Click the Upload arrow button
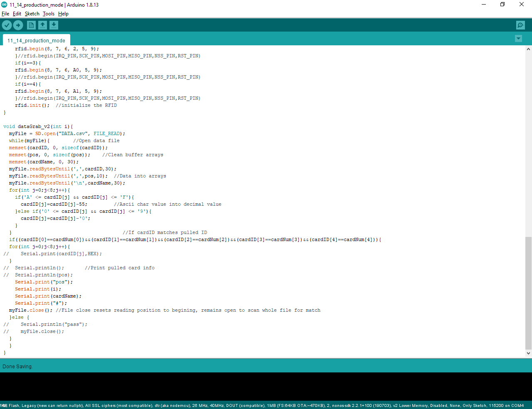532x409 pixels. tap(18, 25)
